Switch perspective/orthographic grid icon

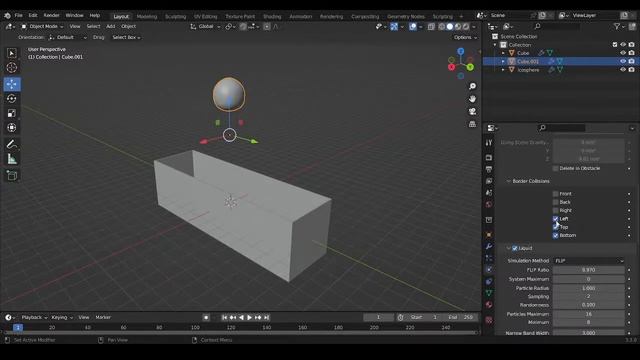click(x=472, y=124)
